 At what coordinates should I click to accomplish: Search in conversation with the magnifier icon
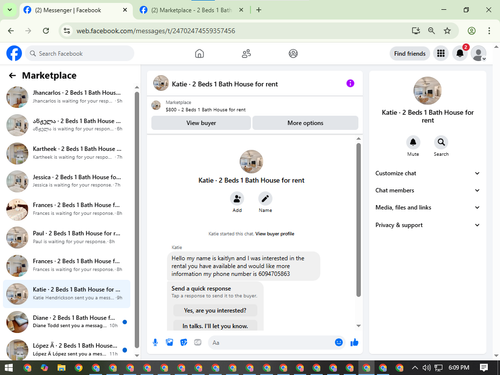pos(441,142)
